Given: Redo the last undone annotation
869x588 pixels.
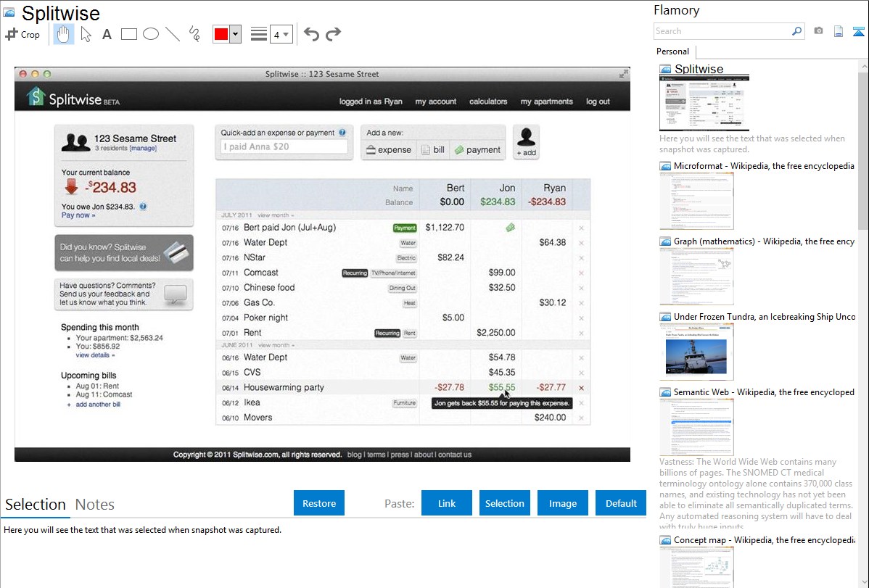Looking at the screenshot, I should 333,34.
